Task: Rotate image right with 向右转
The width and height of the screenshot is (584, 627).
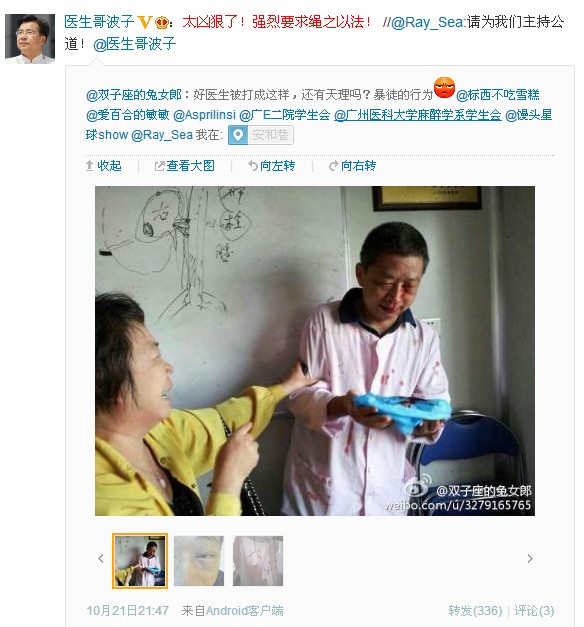Action: (352, 166)
